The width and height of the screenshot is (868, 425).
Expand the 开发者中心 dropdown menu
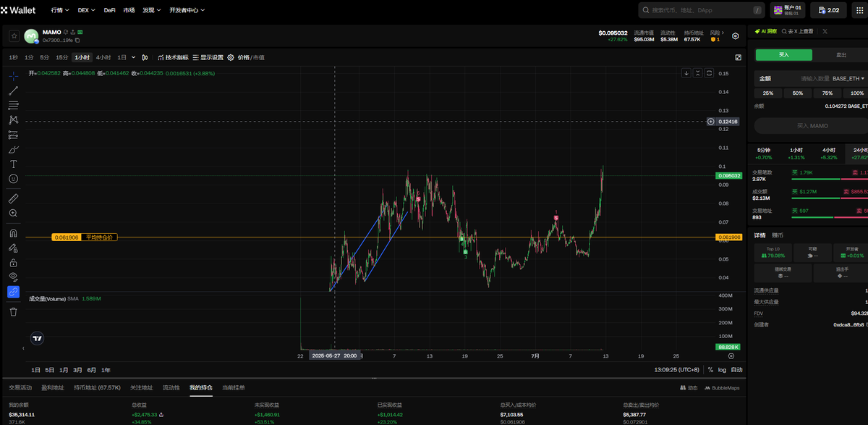point(187,11)
